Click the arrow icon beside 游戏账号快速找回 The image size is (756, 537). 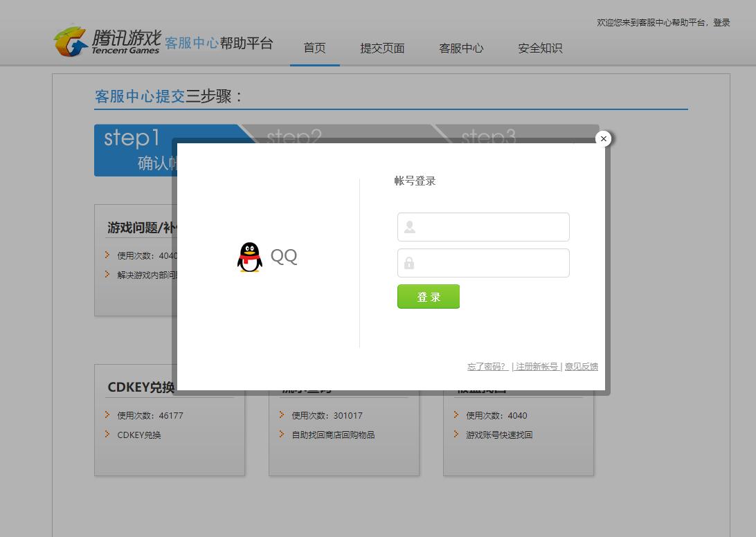(454, 435)
